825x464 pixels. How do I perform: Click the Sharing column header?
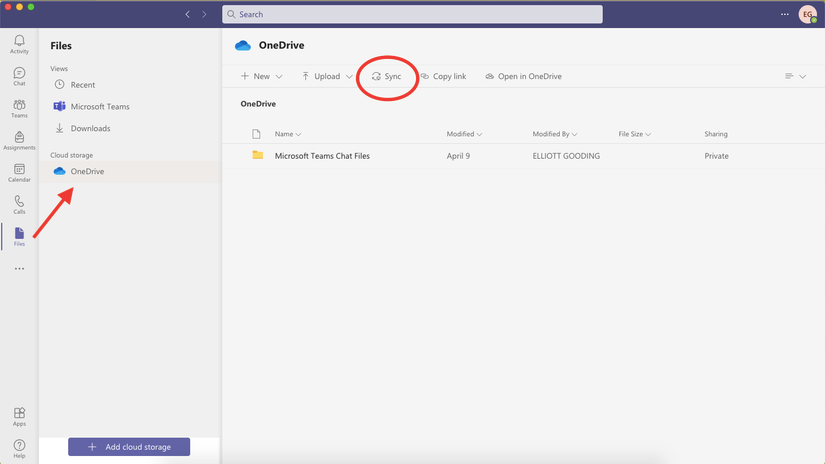tap(716, 134)
